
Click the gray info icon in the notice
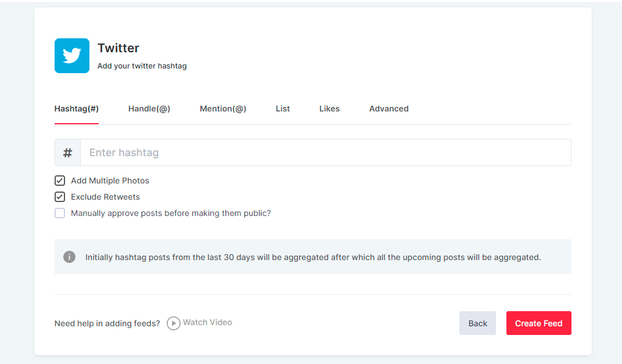(x=70, y=257)
